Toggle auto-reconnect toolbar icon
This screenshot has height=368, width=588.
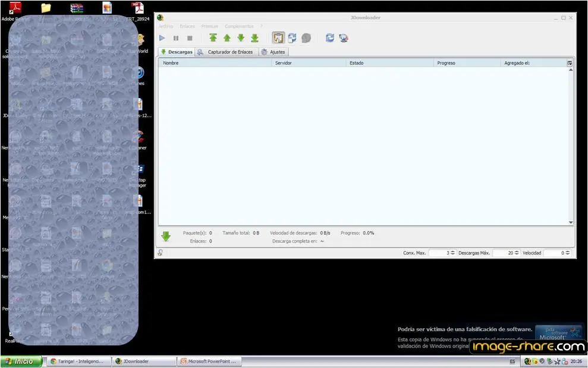(x=292, y=37)
